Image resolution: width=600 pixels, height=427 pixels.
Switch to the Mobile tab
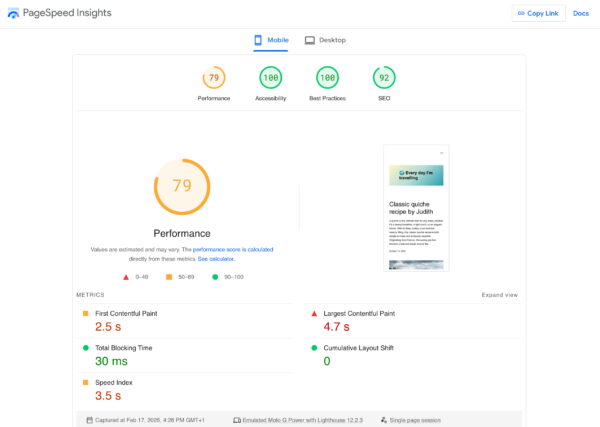pyautogui.click(x=272, y=40)
